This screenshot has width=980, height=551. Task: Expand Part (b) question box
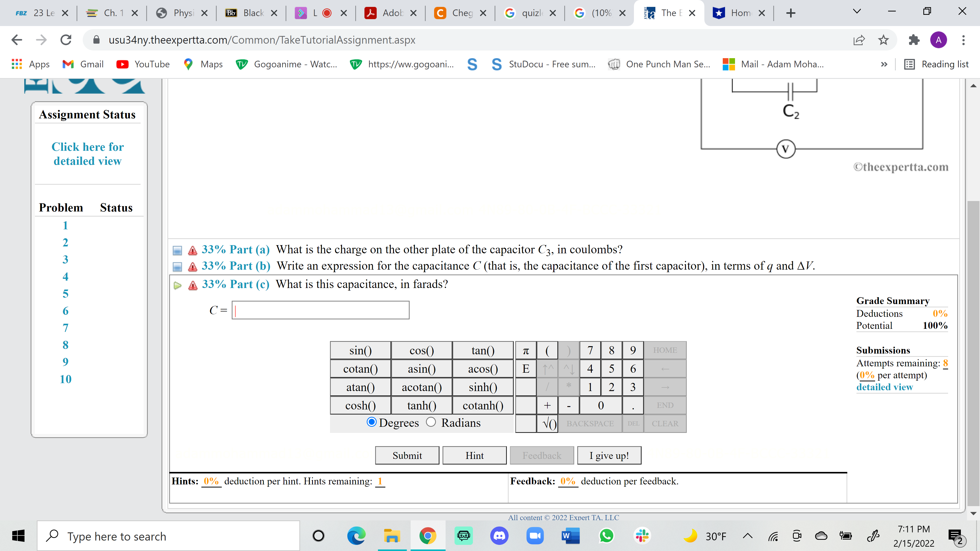(177, 267)
